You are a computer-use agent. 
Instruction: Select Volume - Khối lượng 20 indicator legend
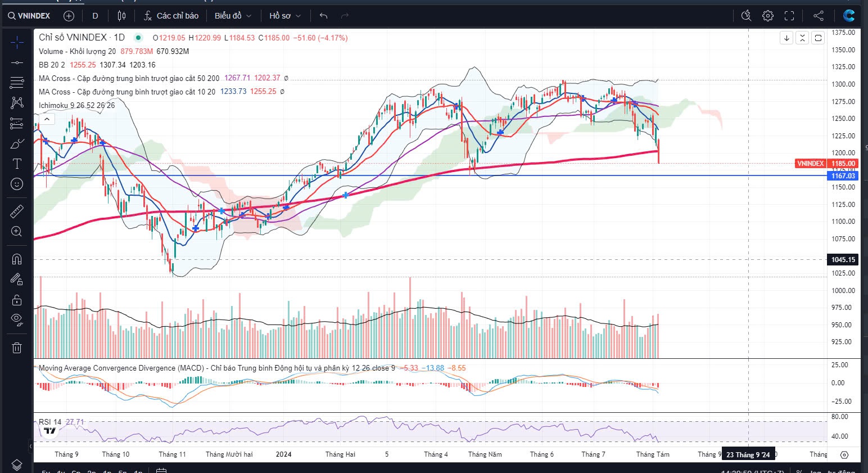[77, 51]
